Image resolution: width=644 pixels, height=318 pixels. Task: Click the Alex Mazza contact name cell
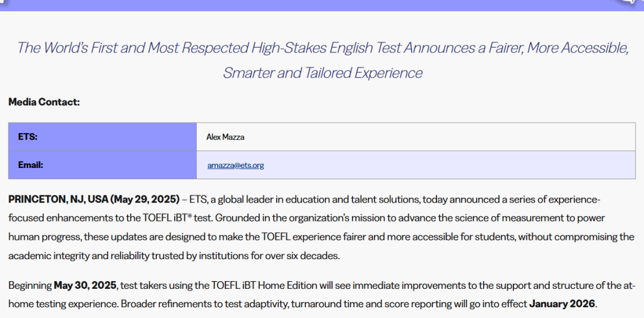(416, 137)
